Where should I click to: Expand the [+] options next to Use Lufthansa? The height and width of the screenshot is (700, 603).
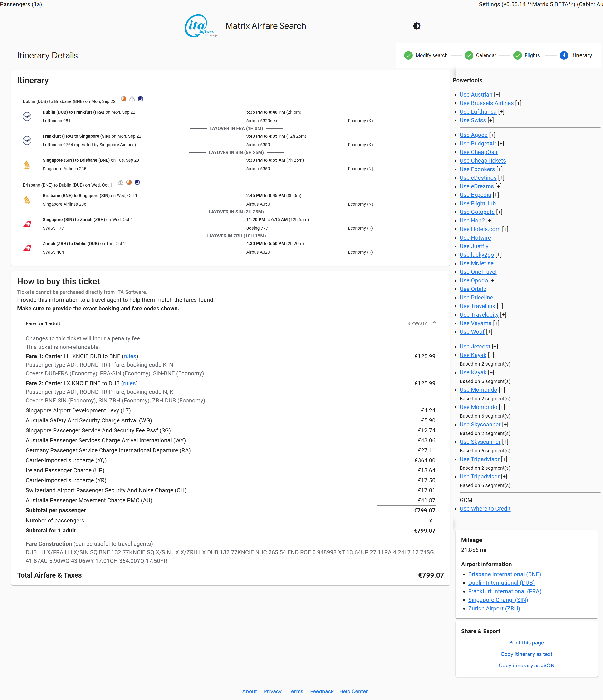point(501,111)
